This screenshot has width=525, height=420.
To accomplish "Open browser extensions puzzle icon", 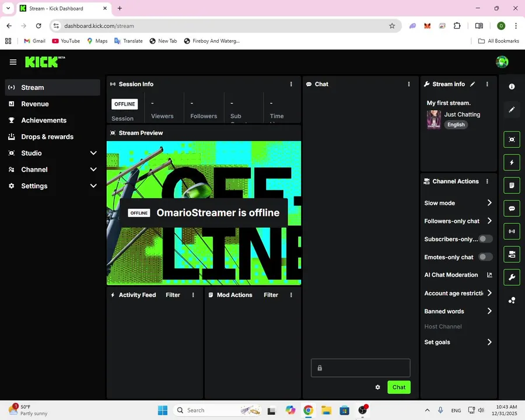I will coord(457,26).
